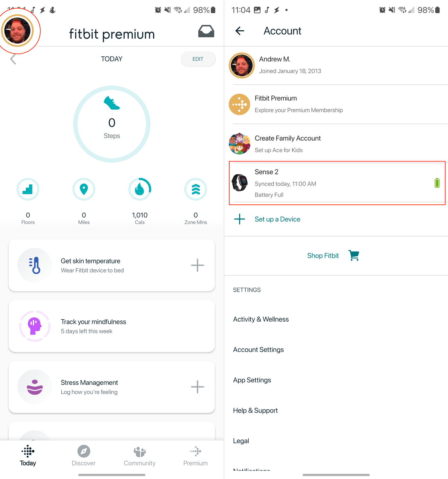Open the Premium tab
Image resolution: width=448 pixels, height=479 pixels.
(195, 456)
